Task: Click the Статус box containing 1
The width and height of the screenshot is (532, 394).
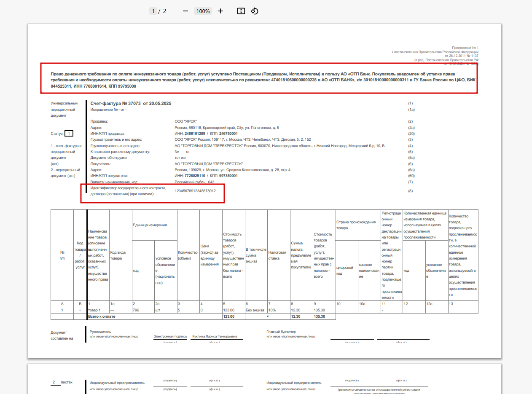Action: 69,134
